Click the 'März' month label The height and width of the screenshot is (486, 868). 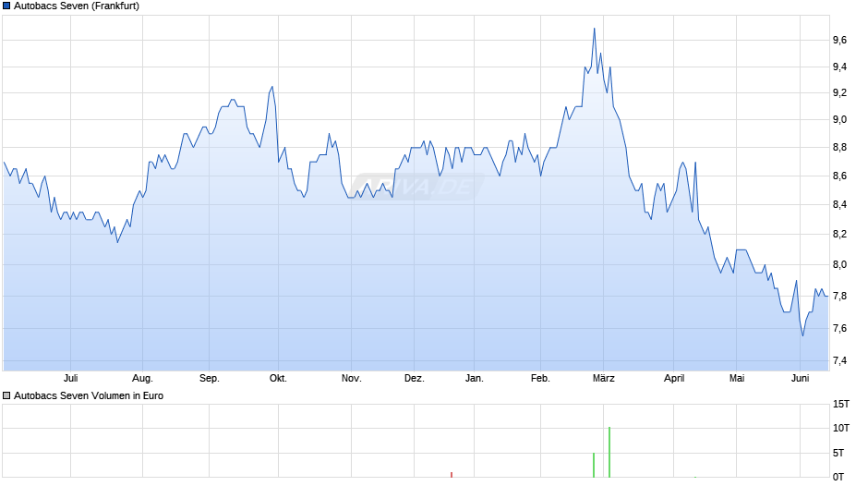click(603, 379)
